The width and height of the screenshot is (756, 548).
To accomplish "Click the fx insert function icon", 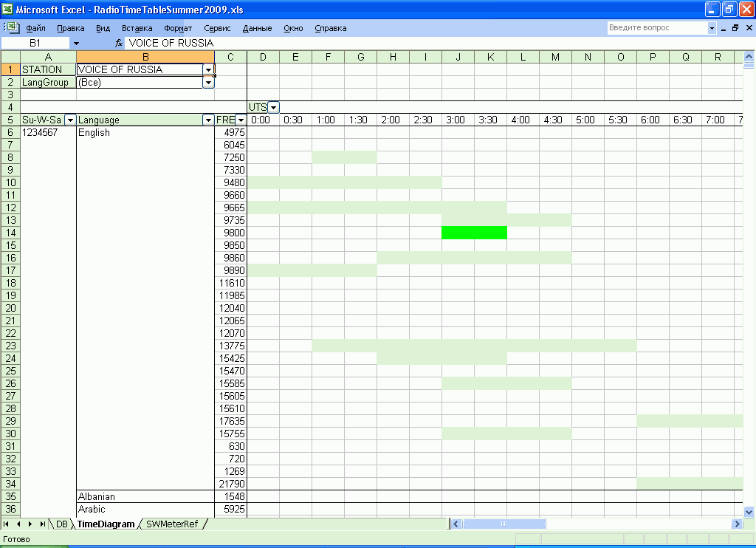I will pos(119,44).
